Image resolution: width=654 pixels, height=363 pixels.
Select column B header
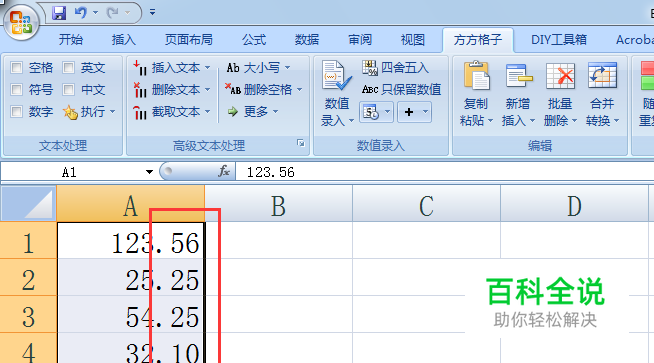click(x=279, y=204)
